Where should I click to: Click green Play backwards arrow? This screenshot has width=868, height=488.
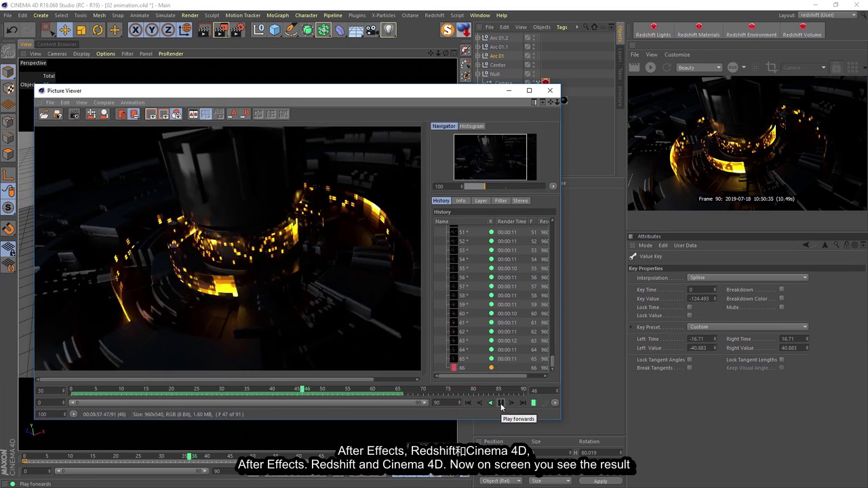(x=490, y=403)
